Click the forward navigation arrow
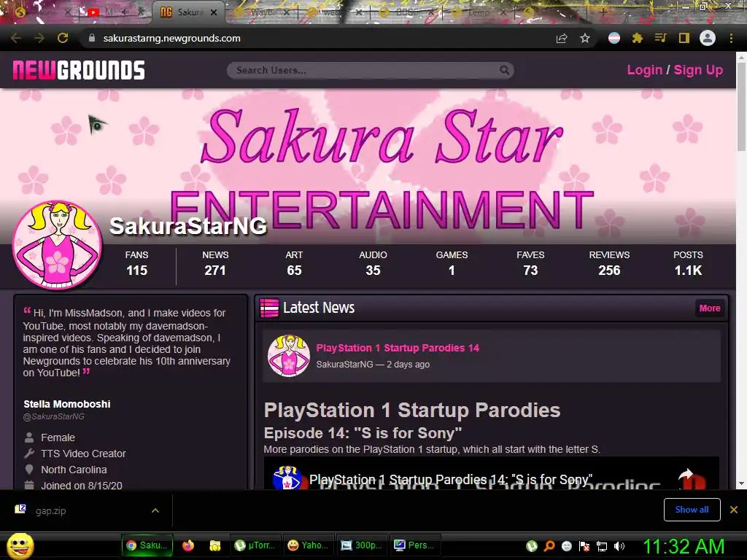Image resolution: width=747 pixels, height=560 pixels. coord(39,38)
